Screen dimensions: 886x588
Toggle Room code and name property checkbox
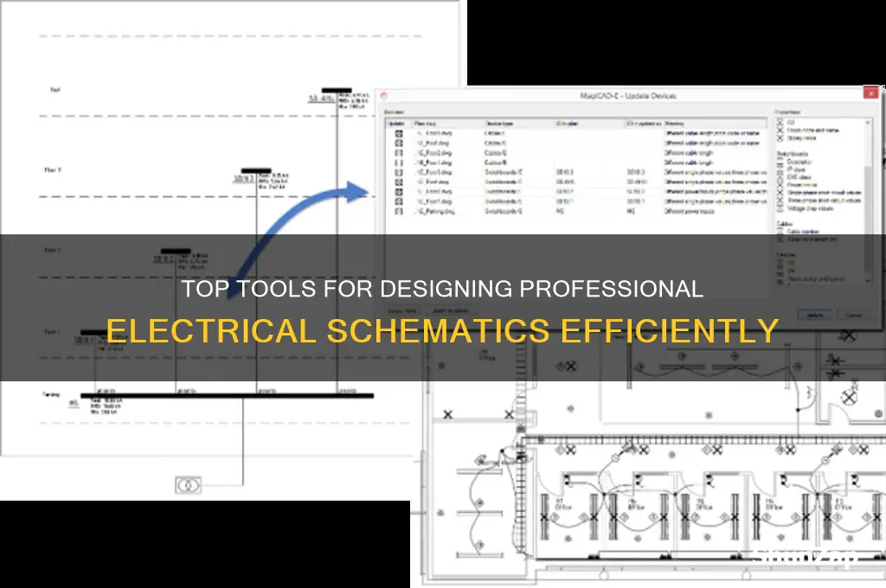point(780,130)
